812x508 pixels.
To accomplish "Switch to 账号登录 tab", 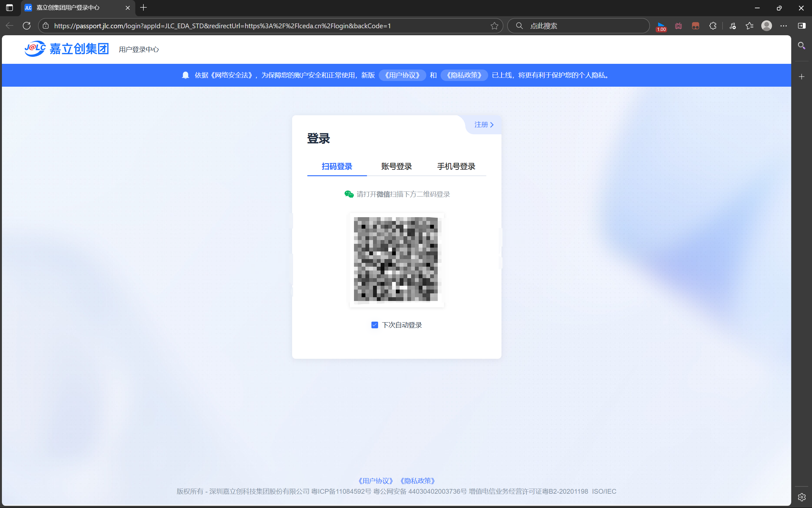I will pyautogui.click(x=396, y=166).
